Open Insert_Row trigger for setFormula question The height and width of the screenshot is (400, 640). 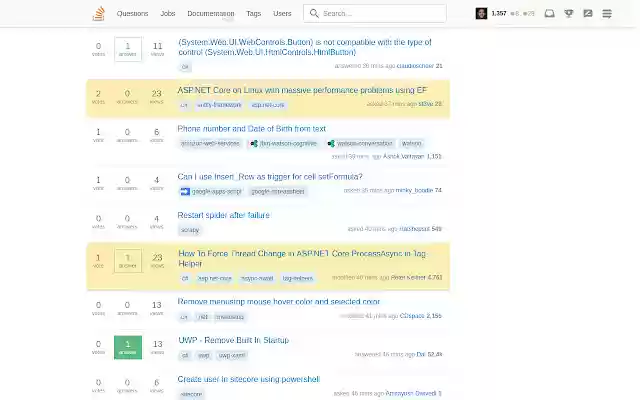click(270, 177)
